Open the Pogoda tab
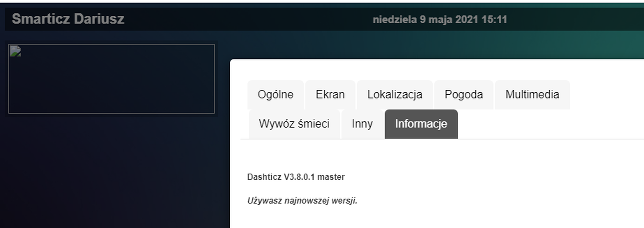 (464, 95)
